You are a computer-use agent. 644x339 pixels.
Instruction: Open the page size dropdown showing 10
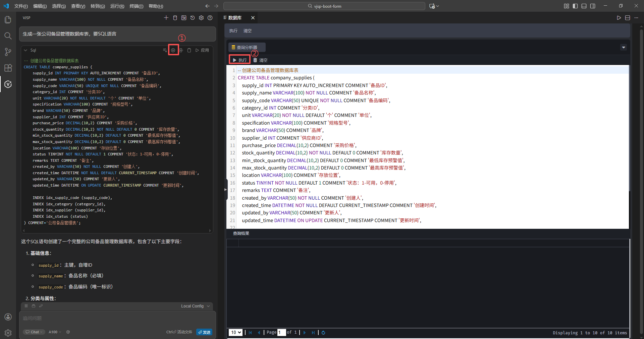[x=235, y=332]
